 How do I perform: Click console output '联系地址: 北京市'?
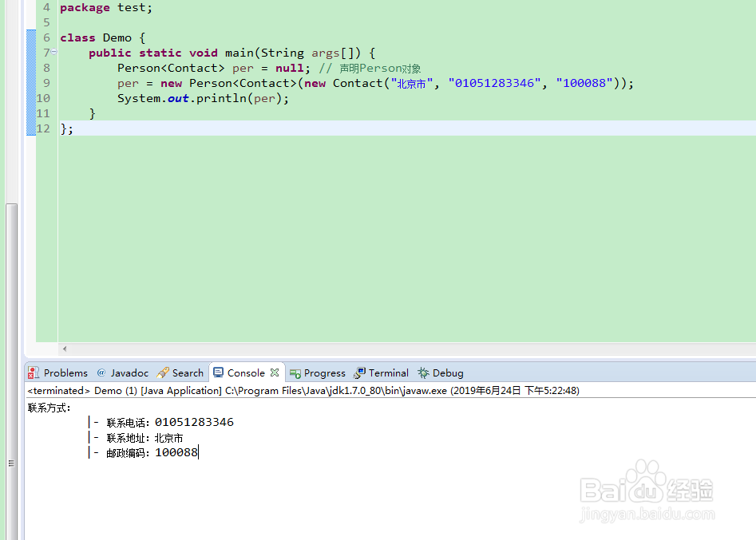click(144, 438)
